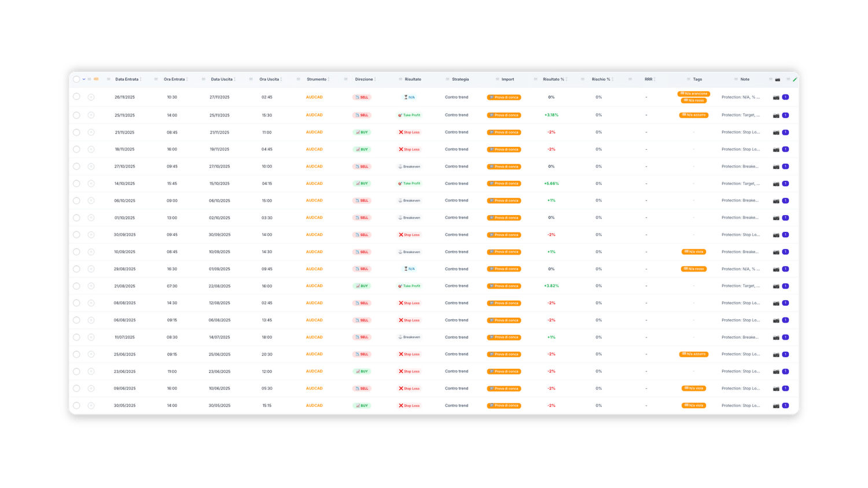
Task: Click the purple count badge on 30/09/2025 row
Action: tap(785, 235)
